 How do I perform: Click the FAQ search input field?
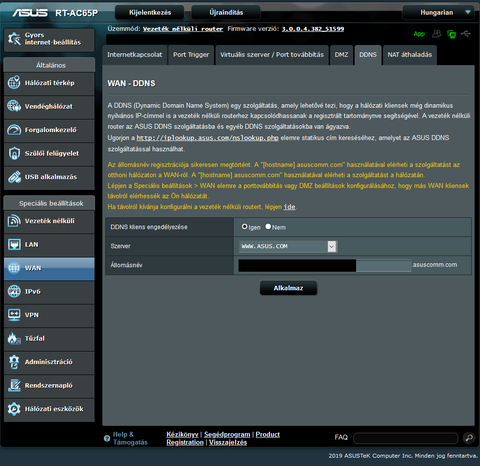[406, 438]
